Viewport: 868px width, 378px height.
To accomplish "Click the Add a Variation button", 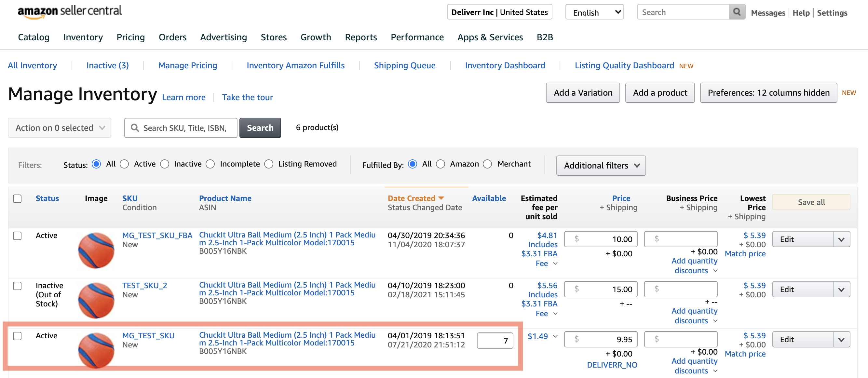I will point(583,93).
